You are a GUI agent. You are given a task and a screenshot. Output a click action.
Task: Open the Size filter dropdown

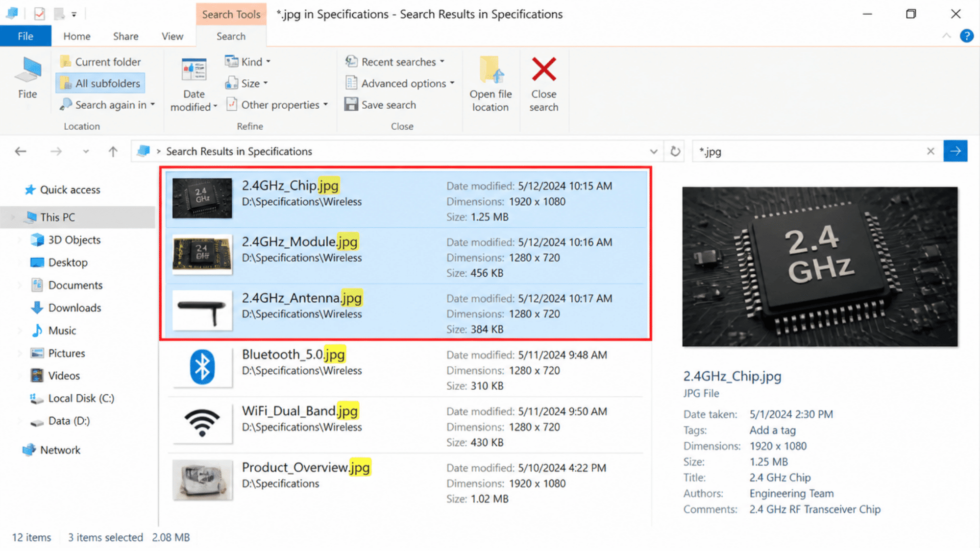tap(246, 83)
